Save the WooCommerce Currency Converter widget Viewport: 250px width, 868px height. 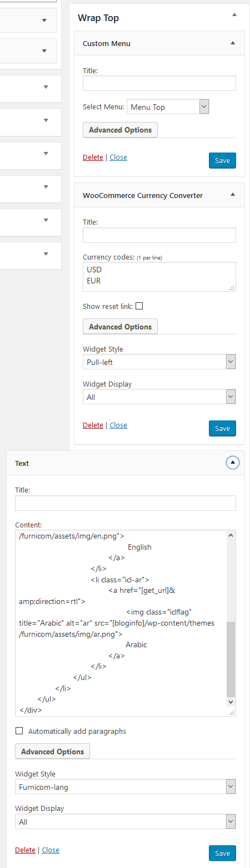[x=222, y=428]
